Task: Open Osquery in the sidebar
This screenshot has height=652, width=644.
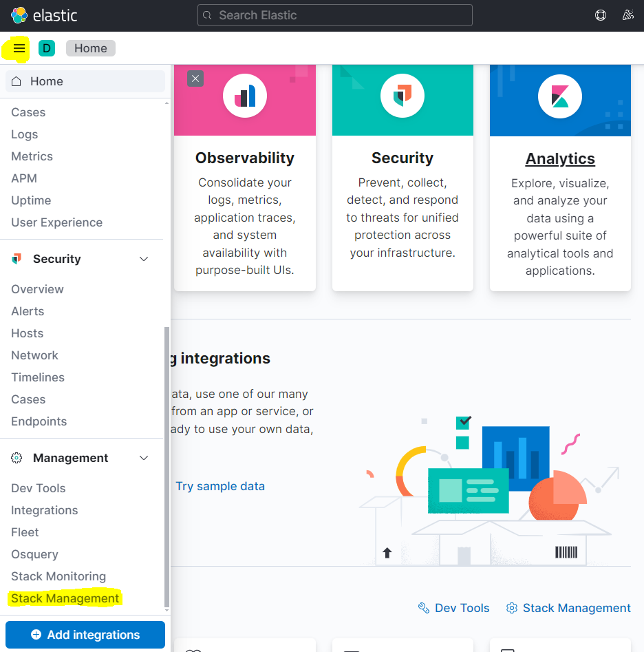Action: tap(34, 554)
